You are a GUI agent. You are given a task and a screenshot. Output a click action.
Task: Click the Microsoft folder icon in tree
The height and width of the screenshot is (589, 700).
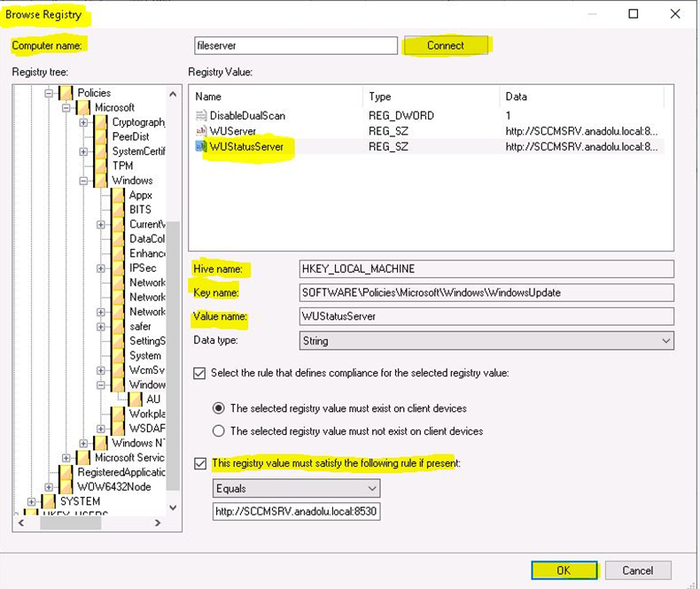pos(83,107)
